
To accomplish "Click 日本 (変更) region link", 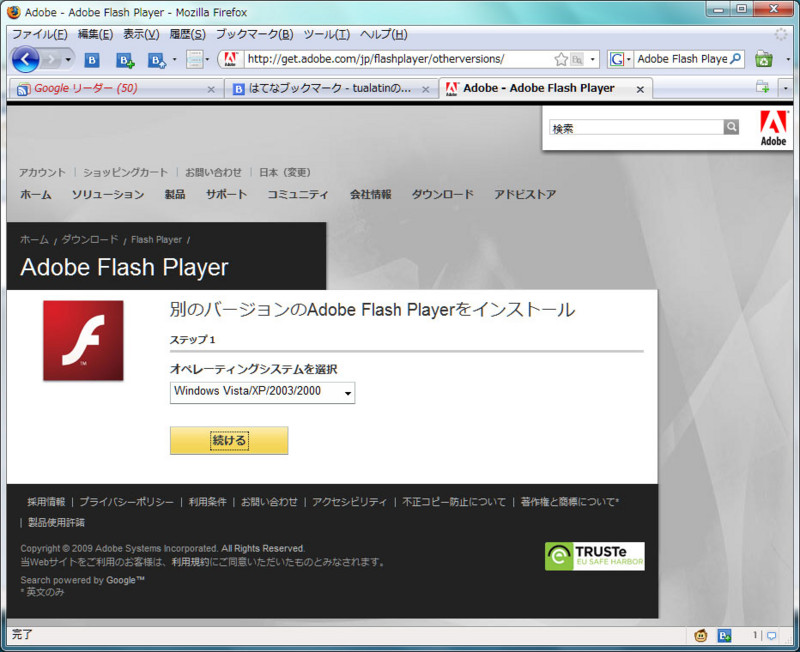I will coord(285,172).
